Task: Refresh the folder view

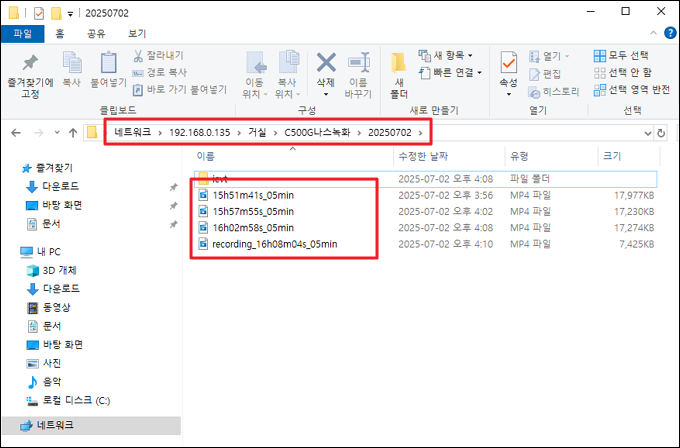Action: coord(661,132)
